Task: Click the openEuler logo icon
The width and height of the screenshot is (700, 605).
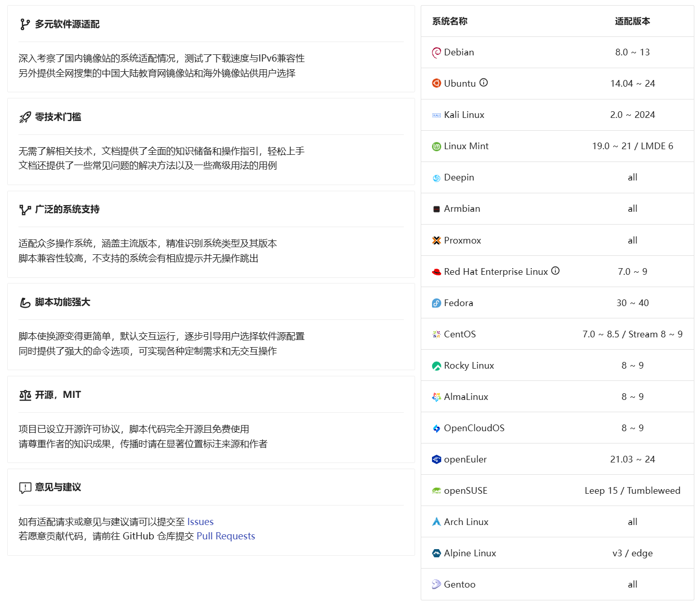Action: click(x=437, y=459)
